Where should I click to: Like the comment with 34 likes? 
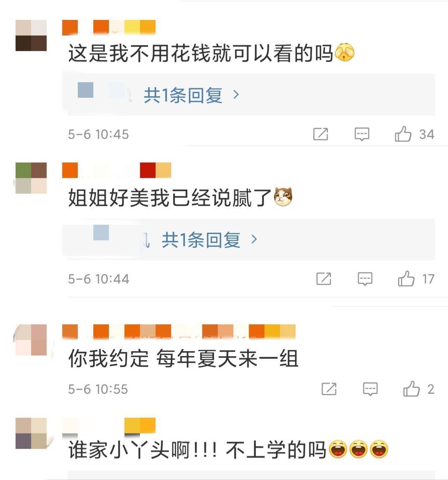coord(403,133)
